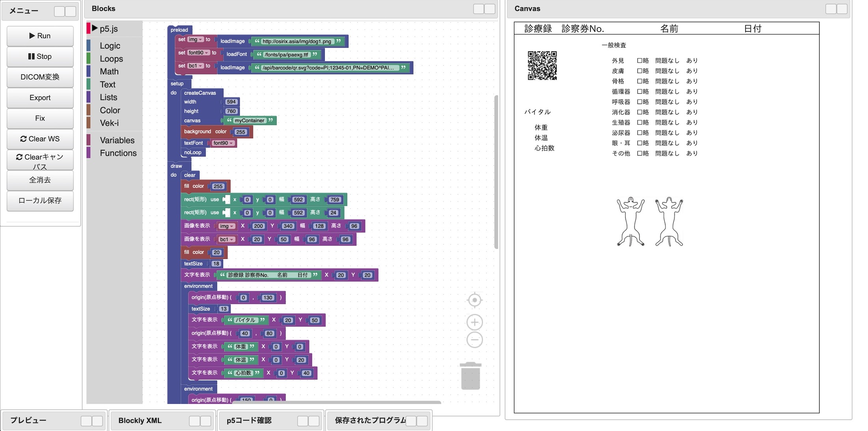Click the Clearキャンバス button
This screenshot has height=431, width=868.
pos(40,160)
